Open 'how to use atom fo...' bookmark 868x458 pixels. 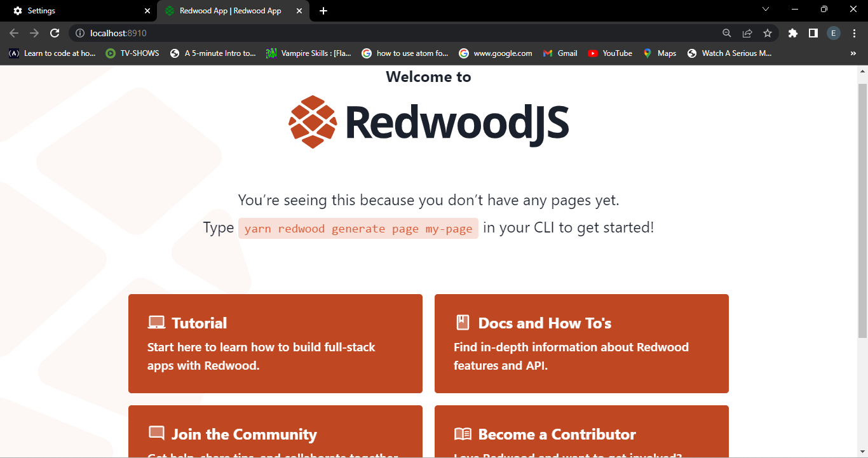pos(405,53)
